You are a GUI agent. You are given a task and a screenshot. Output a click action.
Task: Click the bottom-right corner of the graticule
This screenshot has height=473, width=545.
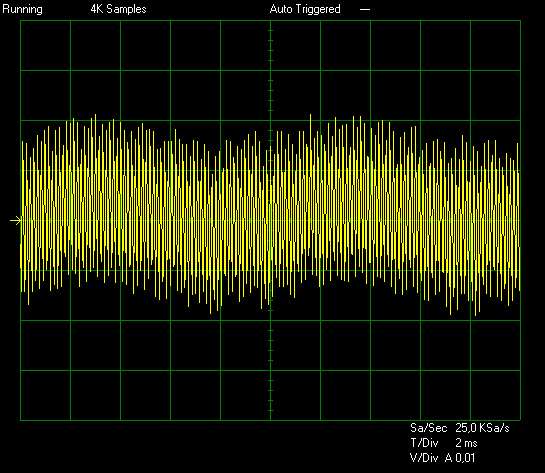520,420
